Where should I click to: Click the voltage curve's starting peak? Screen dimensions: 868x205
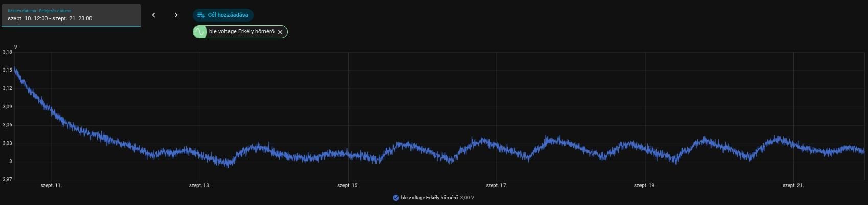(15, 69)
